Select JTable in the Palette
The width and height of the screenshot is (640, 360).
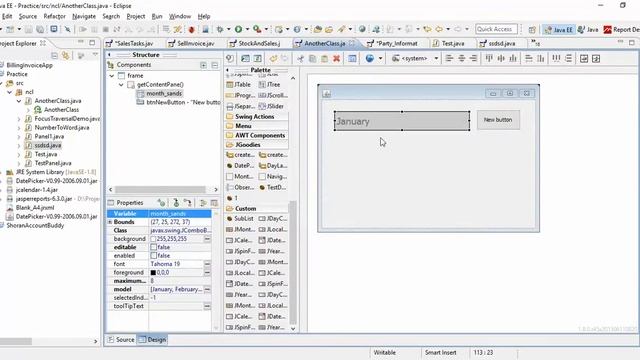[x=239, y=84]
